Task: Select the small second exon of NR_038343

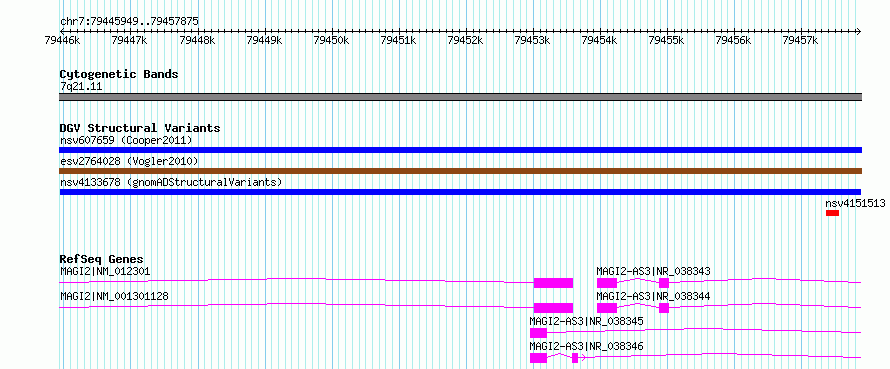Action: coord(664,283)
